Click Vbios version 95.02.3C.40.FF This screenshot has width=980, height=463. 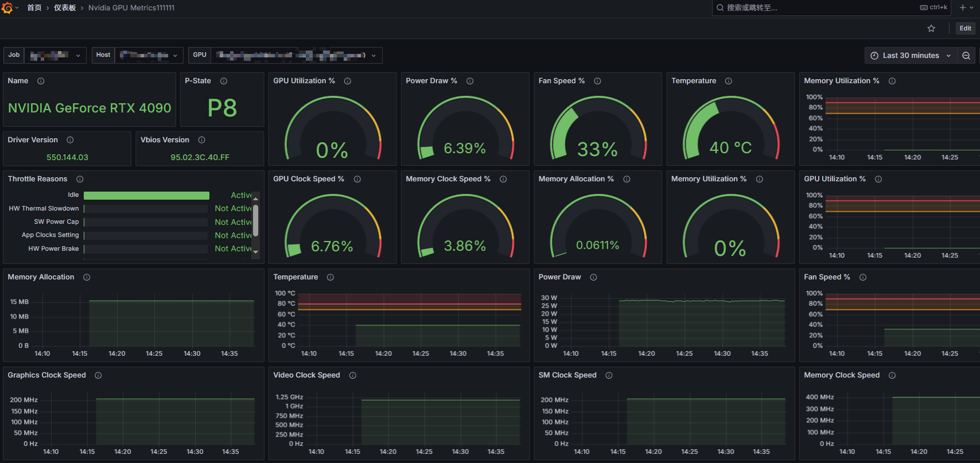coord(200,157)
